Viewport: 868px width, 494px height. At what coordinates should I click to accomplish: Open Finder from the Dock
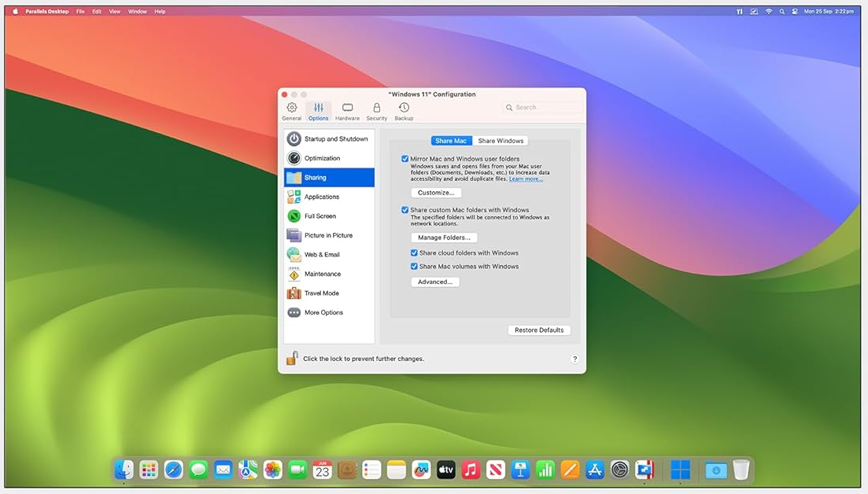pyautogui.click(x=124, y=470)
